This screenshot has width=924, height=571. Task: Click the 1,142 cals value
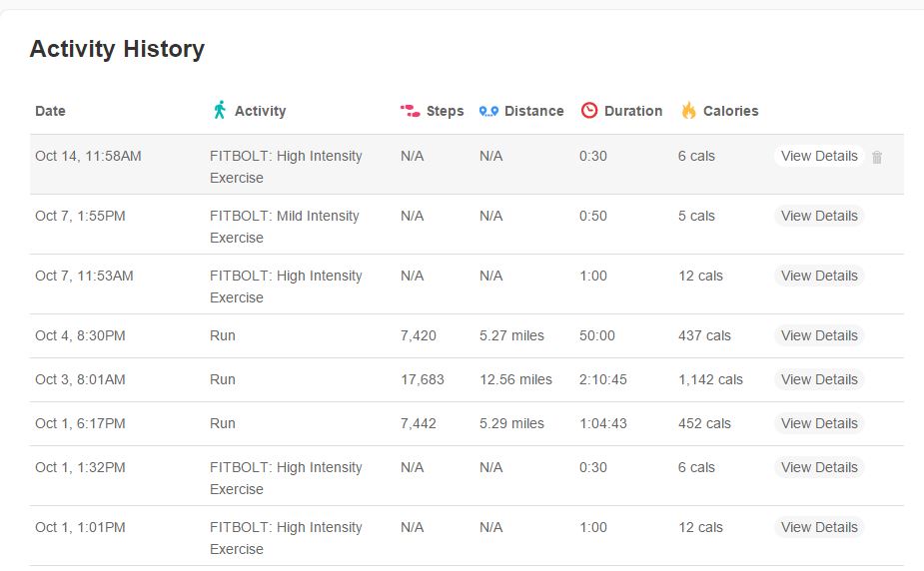(710, 379)
